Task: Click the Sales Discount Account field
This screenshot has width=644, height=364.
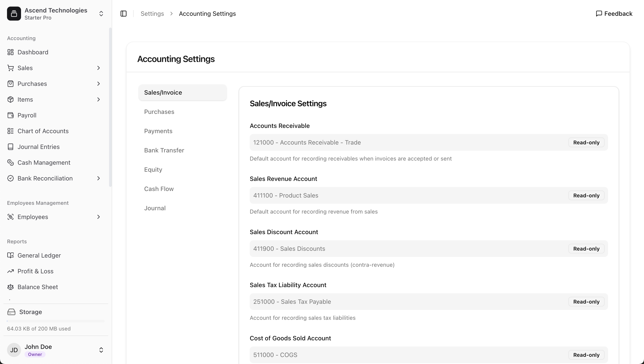Action: [x=428, y=249]
